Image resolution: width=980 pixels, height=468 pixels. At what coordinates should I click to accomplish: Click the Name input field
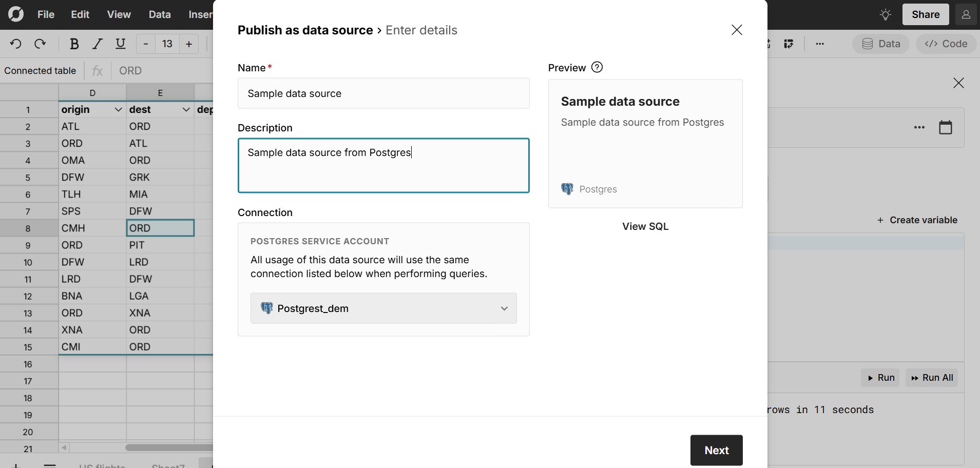click(383, 93)
